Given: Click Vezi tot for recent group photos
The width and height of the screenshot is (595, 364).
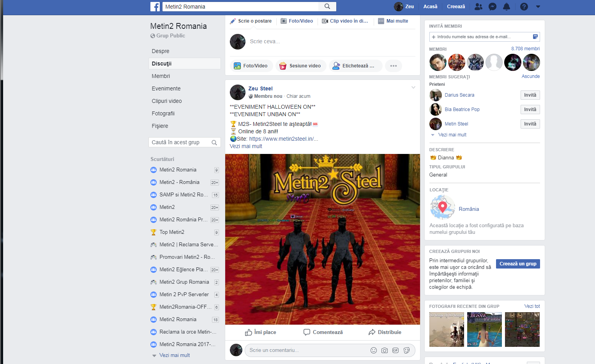Looking at the screenshot, I should (x=532, y=306).
